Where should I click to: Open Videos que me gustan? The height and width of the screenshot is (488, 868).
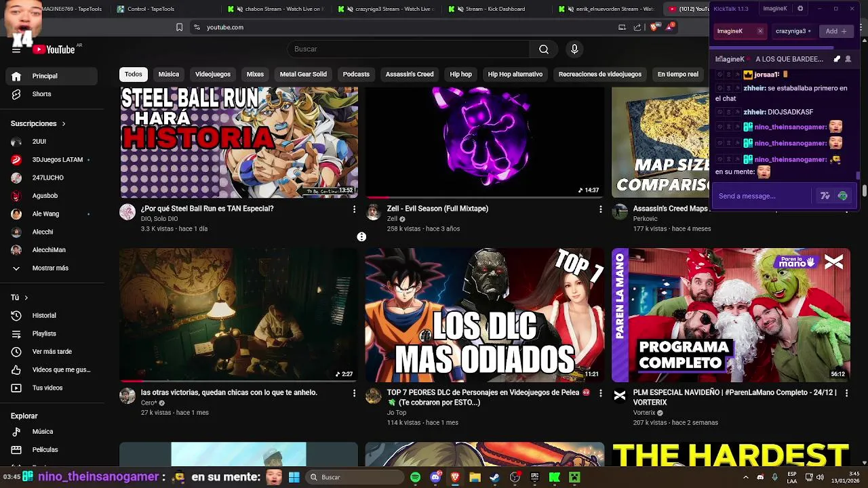tap(52, 369)
